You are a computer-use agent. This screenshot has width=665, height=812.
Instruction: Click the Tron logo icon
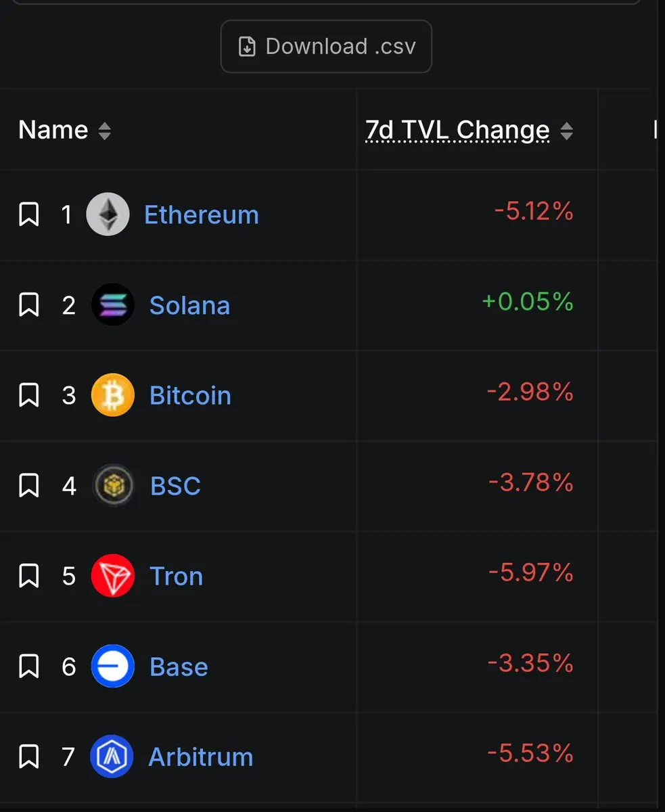click(x=113, y=576)
